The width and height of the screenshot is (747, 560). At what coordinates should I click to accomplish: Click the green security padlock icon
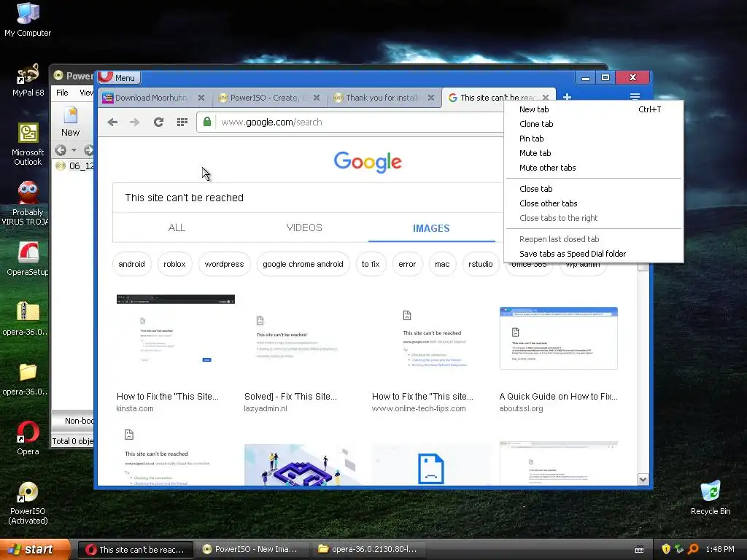[x=206, y=122]
